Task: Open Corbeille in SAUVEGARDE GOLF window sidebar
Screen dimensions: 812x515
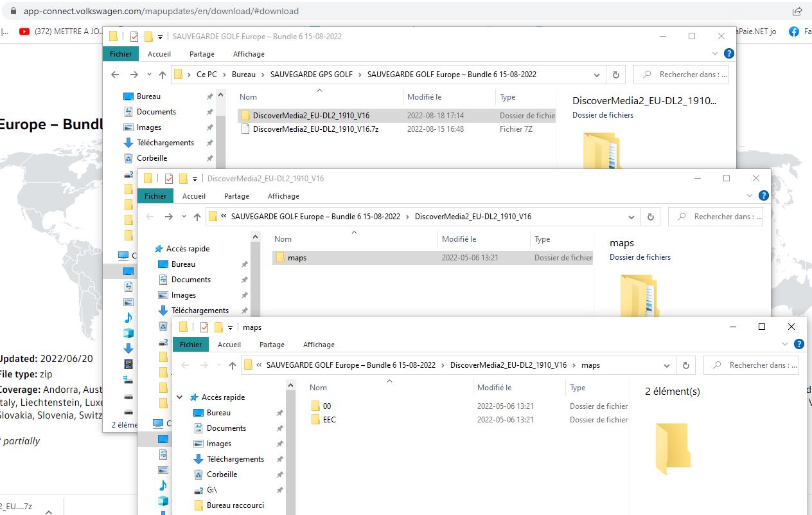Action: [152, 158]
